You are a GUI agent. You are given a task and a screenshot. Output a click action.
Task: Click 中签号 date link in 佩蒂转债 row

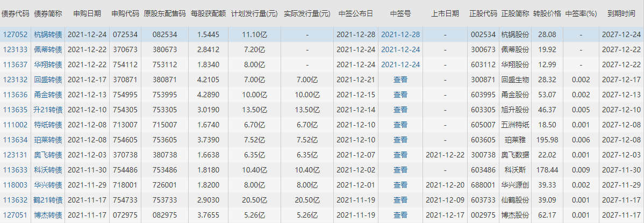pyautogui.click(x=400, y=49)
